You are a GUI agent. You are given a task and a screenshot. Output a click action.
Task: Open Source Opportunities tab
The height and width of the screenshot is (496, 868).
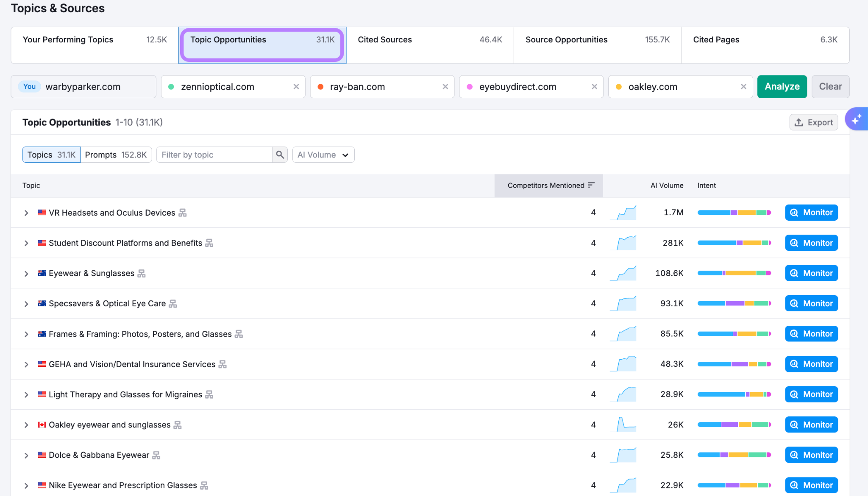pyautogui.click(x=598, y=45)
